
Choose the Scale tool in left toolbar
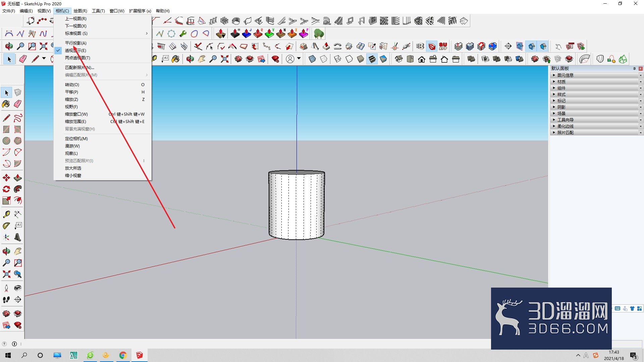coord(6,200)
